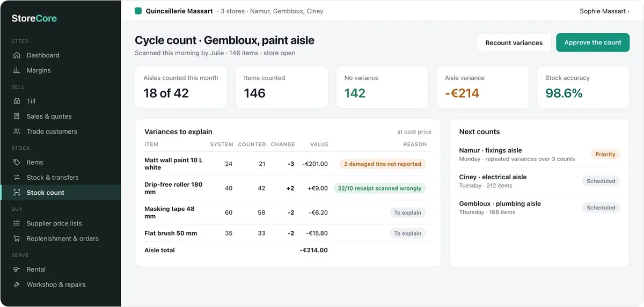Click the '2 damaged tins not reported' reason tag
This screenshot has width=644, height=307.
tap(383, 164)
